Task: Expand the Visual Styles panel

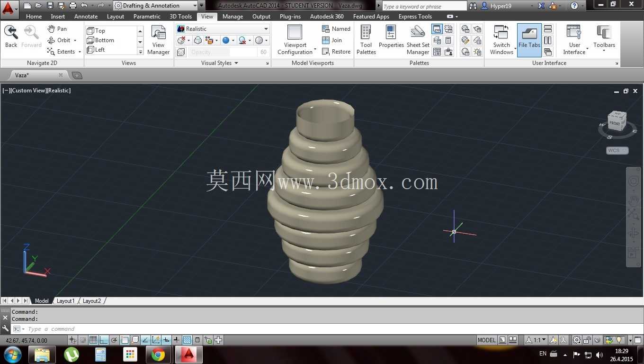Action: [220, 63]
